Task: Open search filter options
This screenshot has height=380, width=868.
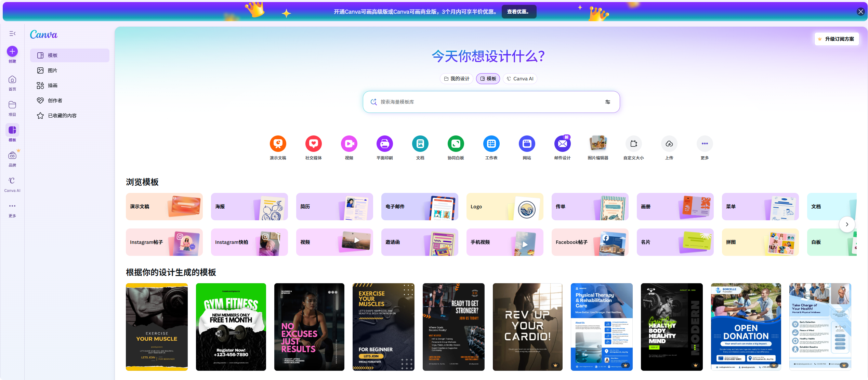Action: pyautogui.click(x=608, y=102)
